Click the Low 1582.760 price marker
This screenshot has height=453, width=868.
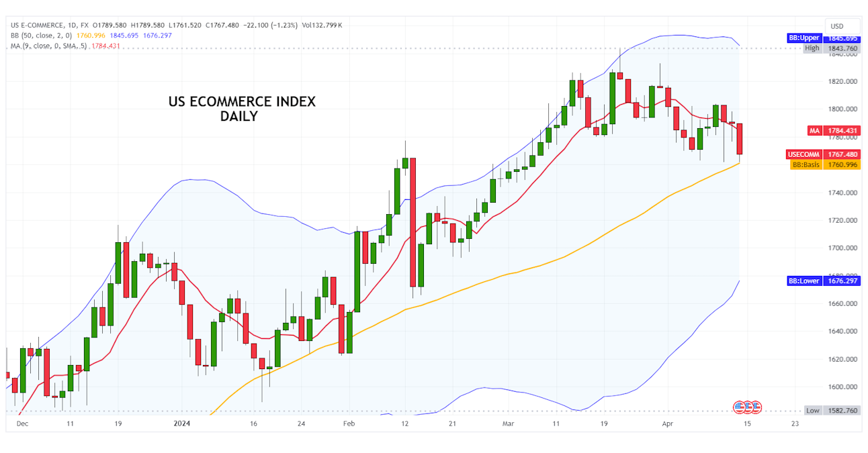click(x=824, y=410)
